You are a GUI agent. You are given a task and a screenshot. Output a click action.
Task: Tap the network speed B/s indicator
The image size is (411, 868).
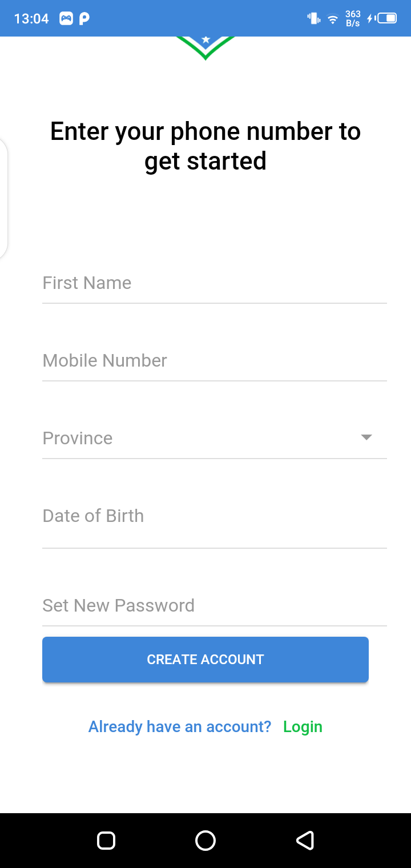tap(353, 19)
